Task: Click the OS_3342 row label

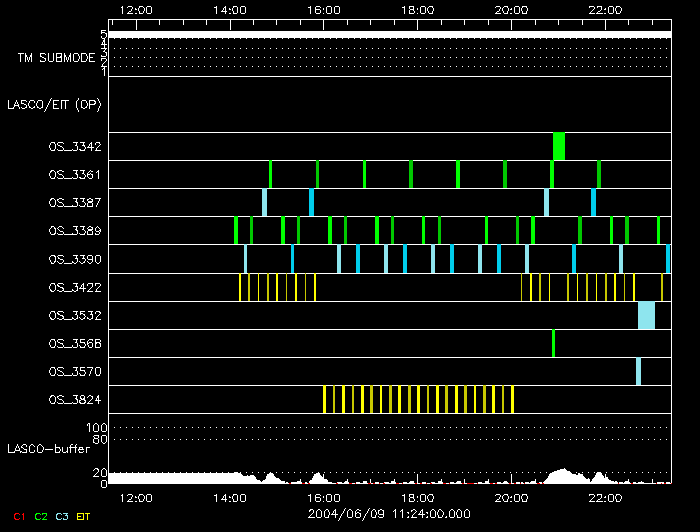Action: coord(74,147)
